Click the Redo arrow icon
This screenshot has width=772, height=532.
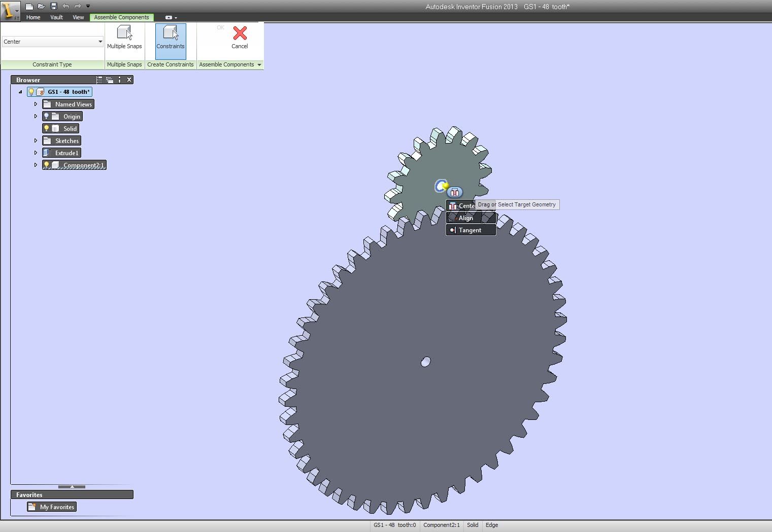pos(77,6)
